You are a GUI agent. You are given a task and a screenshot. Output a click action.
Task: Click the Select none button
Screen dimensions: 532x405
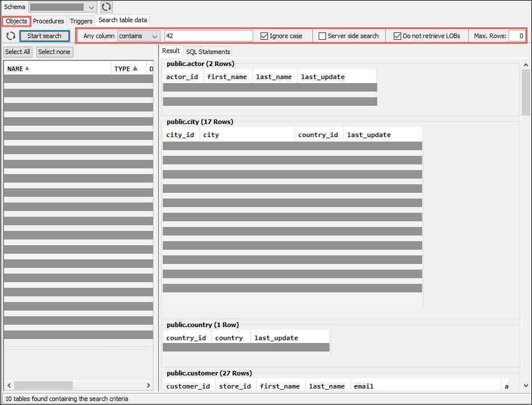(x=54, y=52)
